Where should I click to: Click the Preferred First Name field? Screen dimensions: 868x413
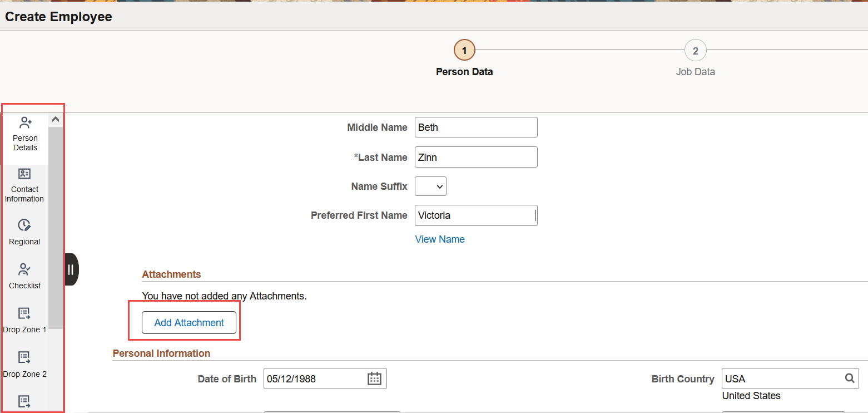click(x=476, y=215)
